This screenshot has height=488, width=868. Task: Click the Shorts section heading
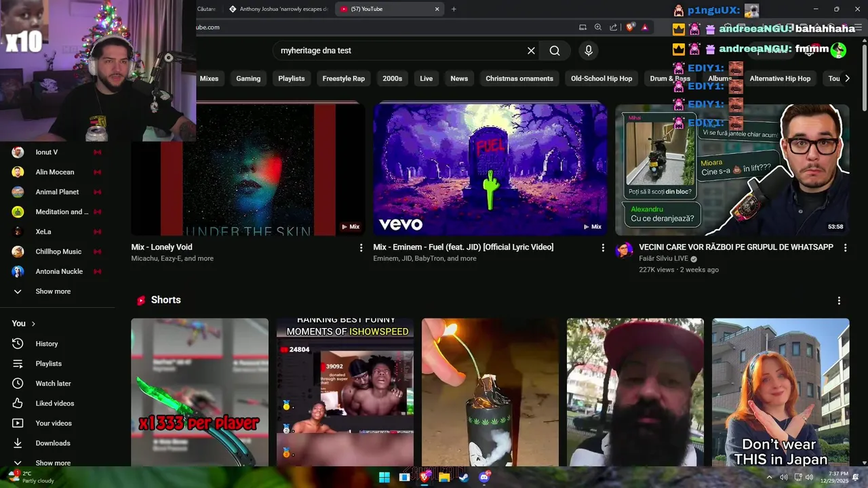pos(165,300)
